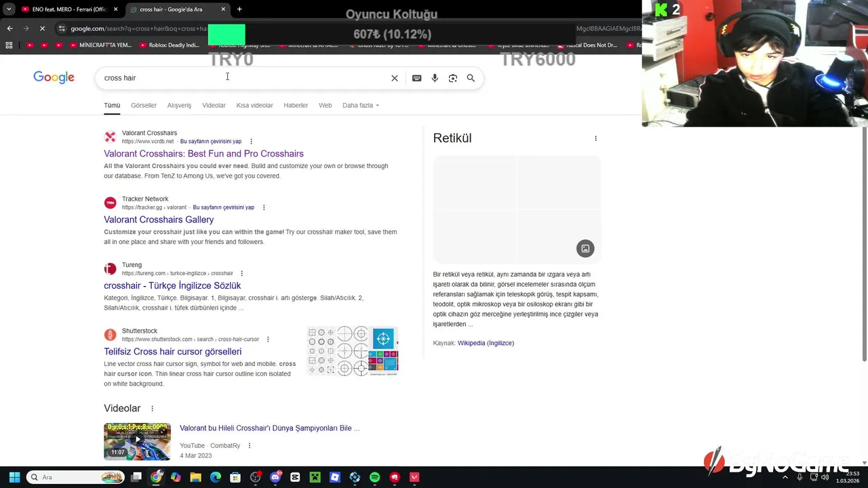Open more options for Valorant Crosshairs result

coord(251,142)
